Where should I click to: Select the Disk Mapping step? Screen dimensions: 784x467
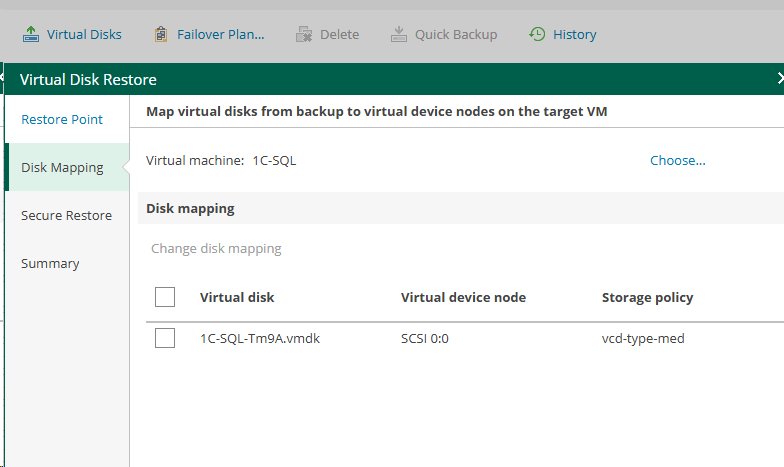[x=62, y=168]
